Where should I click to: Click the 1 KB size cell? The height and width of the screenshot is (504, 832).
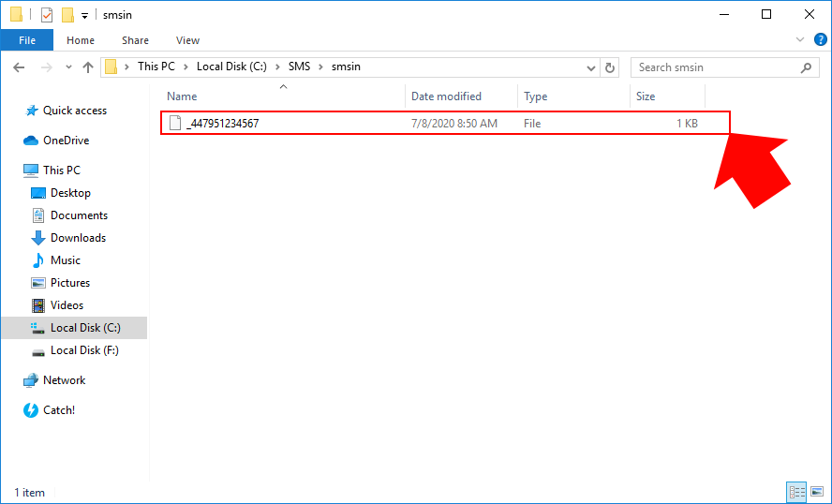point(687,124)
